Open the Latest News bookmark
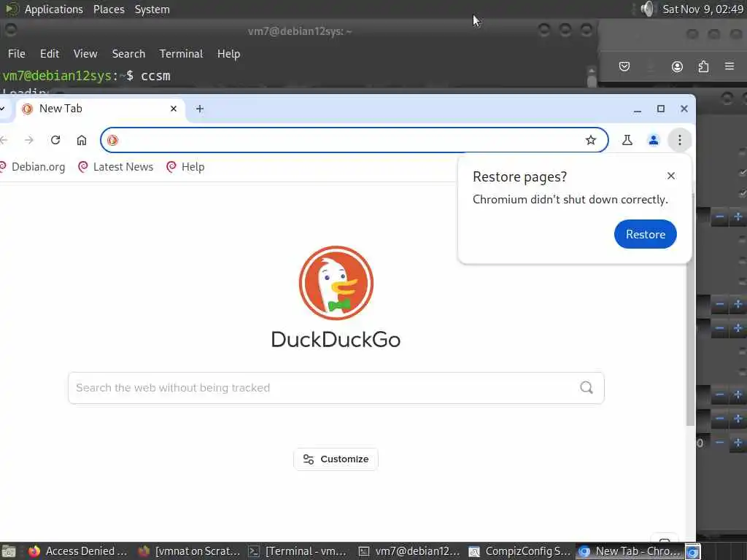The height and width of the screenshot is (560, 747). coord(116,167)
